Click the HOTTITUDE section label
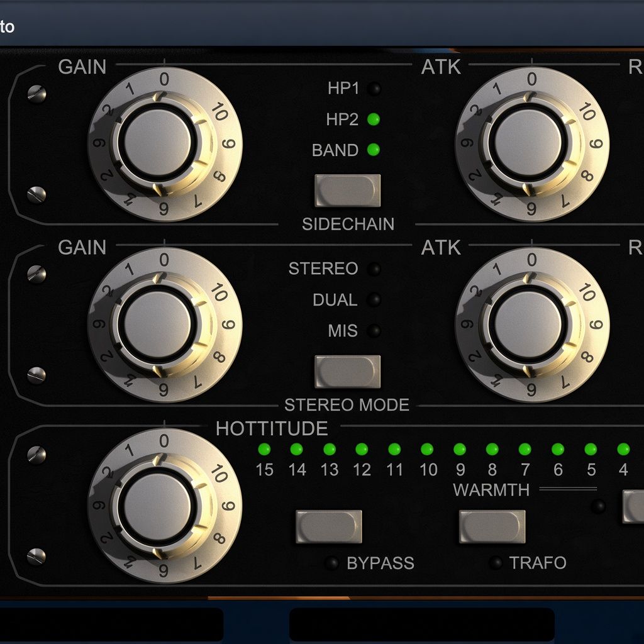The width and height of the screenshot is (644, 644). point(272,428)
